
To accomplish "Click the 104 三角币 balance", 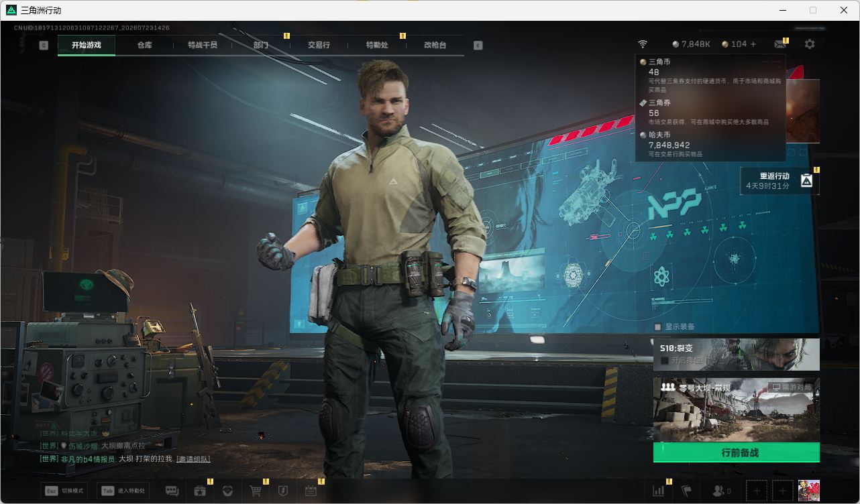I will [734, 44].
